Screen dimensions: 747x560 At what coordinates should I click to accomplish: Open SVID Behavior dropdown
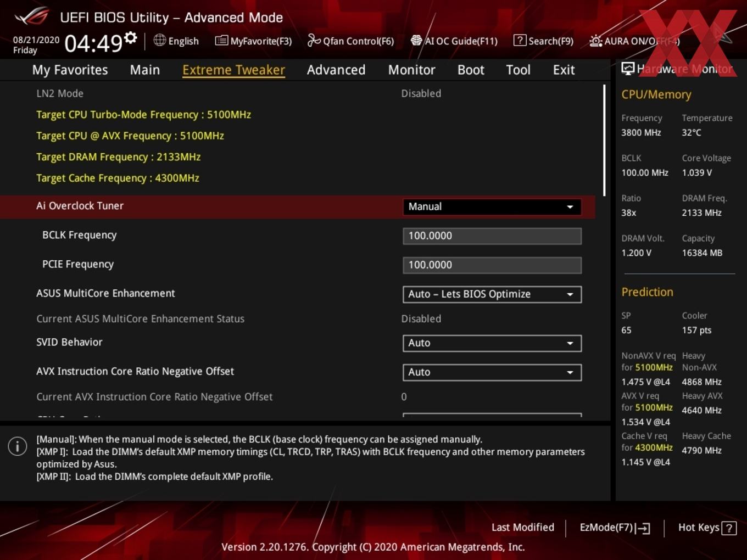pos(492,343)
